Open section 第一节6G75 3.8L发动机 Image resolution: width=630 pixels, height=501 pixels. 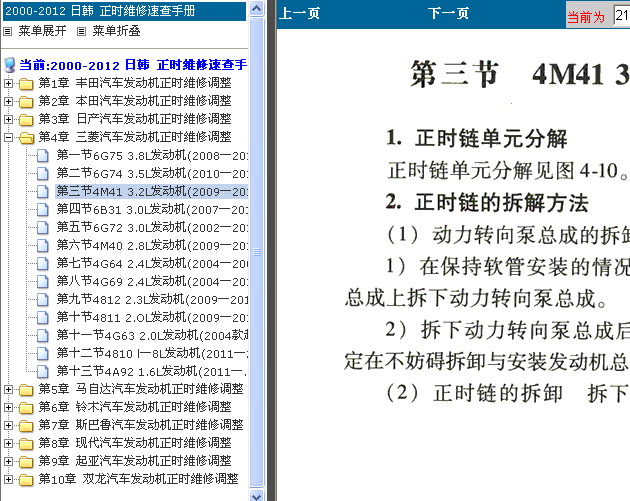(152, 155)
